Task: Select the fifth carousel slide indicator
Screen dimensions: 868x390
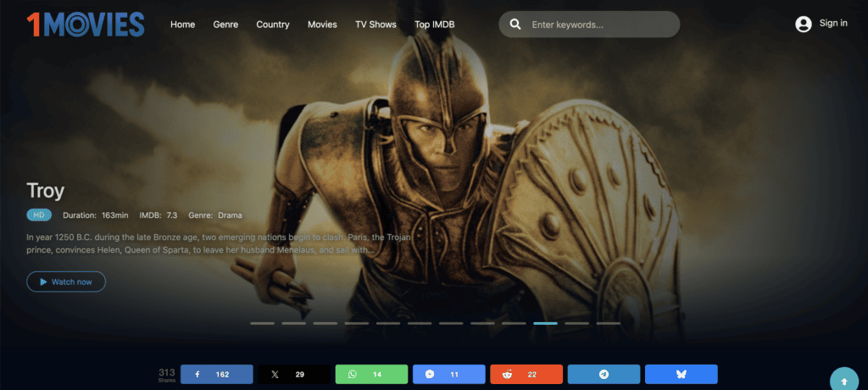Action: 388,323
